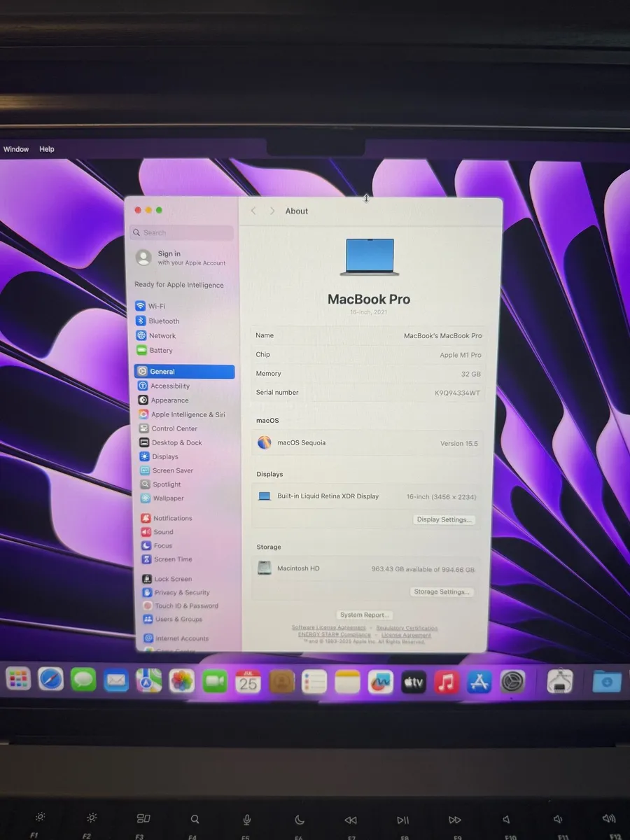Image resolution: width=630 pixels, height=840 pixels.
Task: Go forward with the right chevron
Action: (x=272, y=211)
